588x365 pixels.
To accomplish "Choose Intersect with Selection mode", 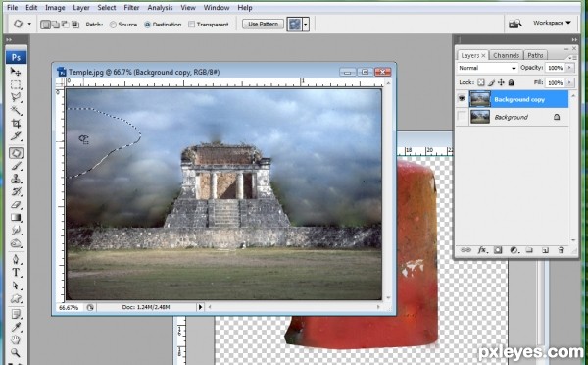I will pos(75,25).
